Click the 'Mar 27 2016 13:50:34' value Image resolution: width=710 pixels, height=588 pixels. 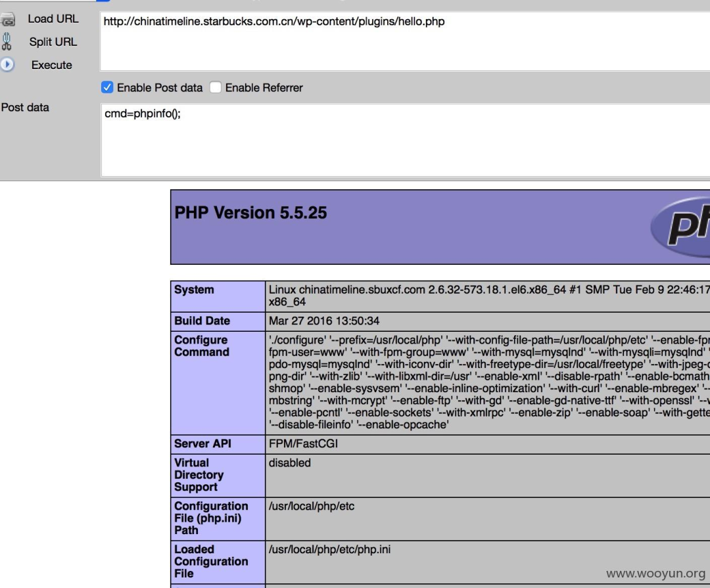click(x=324, y=321)
